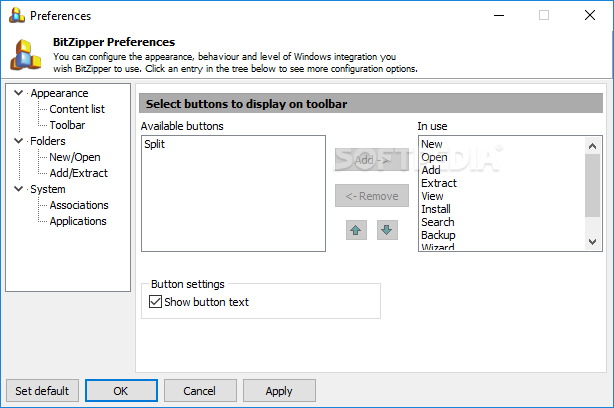Select Applications under System
The width and height of the screenshot is (614, 408).
coord(78,221)
